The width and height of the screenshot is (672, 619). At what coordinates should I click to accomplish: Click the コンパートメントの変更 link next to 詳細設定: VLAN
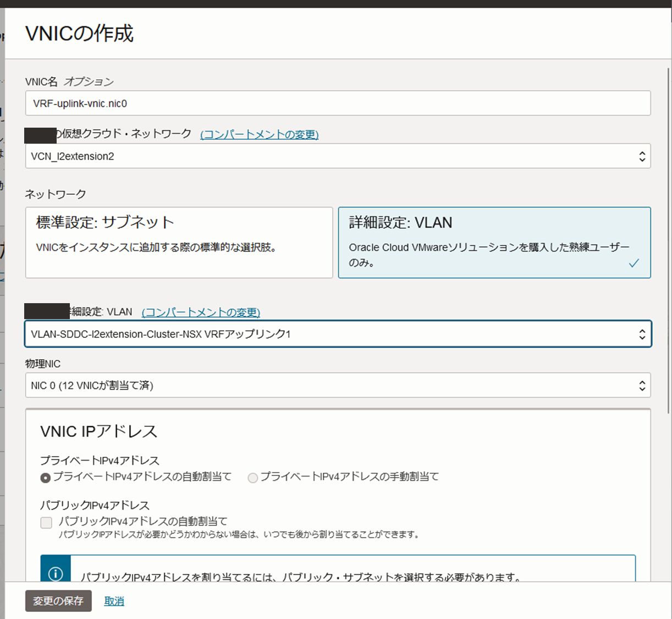(x=201, y=312)
